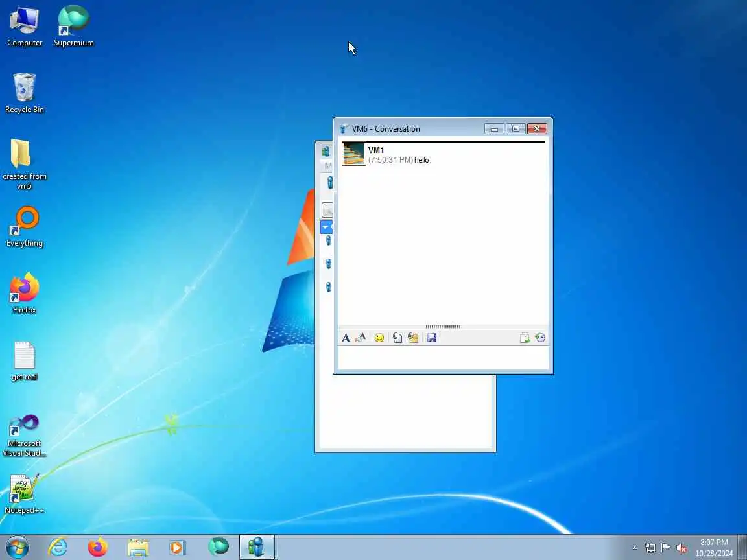
Task: Open the Action Center flag icon
Action: point(666,548)
